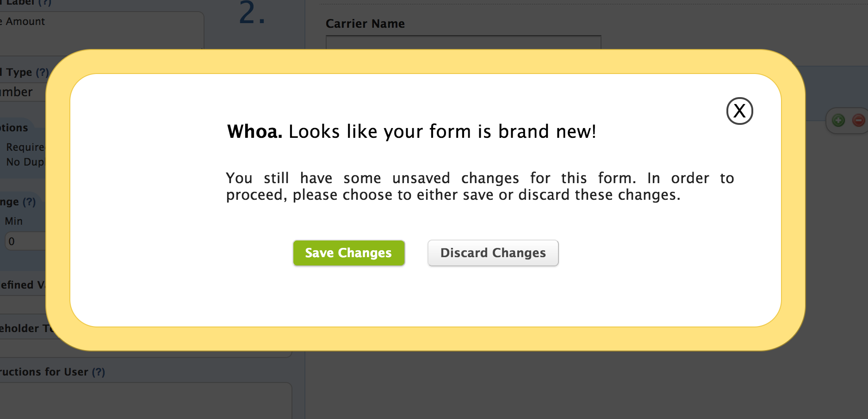Click the red minus remove-field icon
This screenshot has width=868, height=419.
pos(859,121)
